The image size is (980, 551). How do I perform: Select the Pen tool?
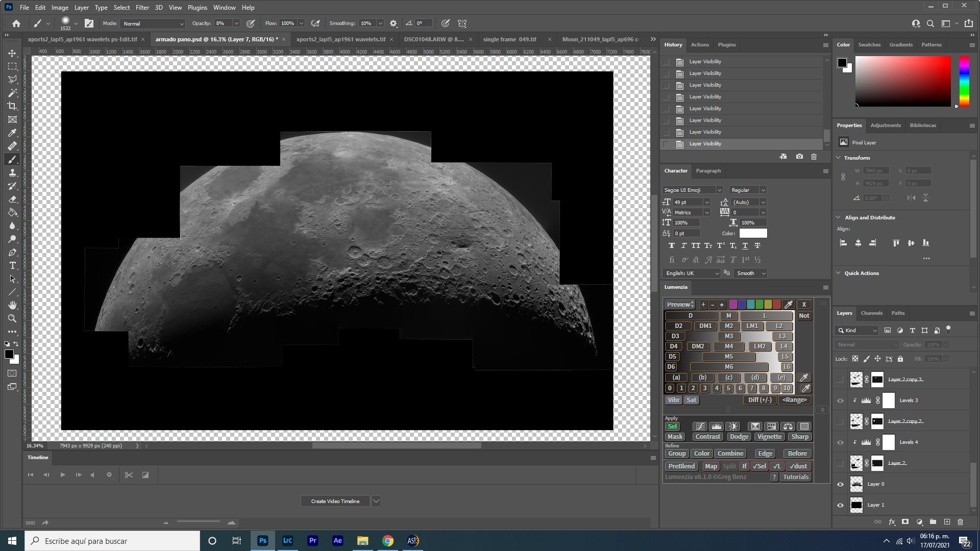tap(12, 253)
